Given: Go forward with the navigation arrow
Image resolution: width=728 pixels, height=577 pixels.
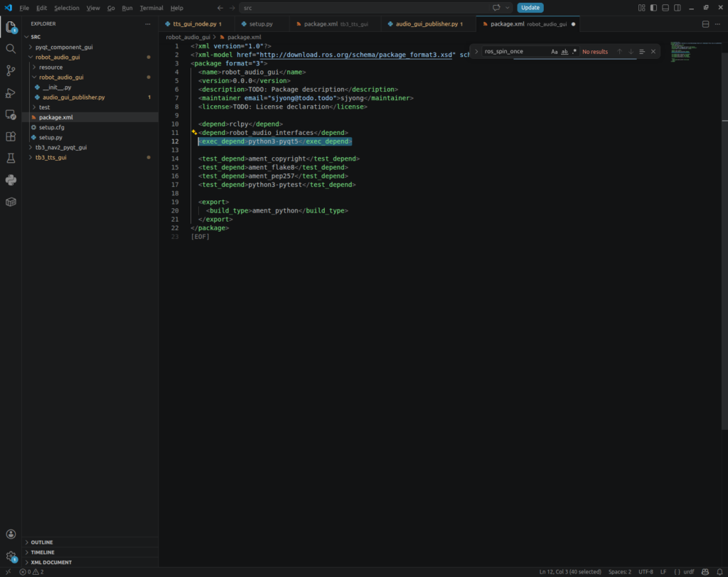Looking at the screenshot, I should [232, 8].
